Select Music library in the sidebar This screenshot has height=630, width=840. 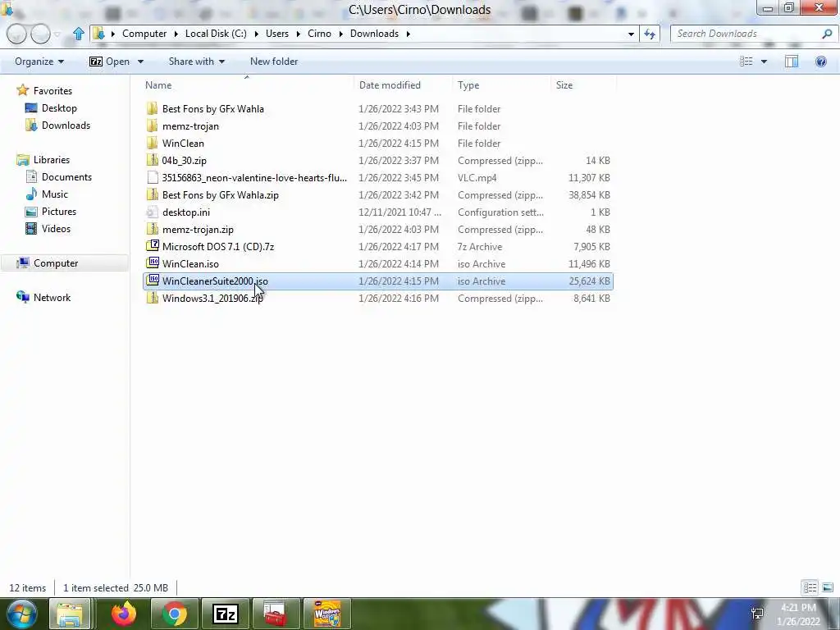55,194
